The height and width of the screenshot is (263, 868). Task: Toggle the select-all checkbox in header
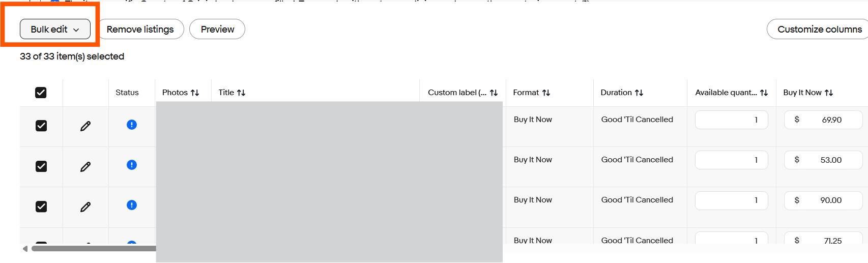pos(41,93)
